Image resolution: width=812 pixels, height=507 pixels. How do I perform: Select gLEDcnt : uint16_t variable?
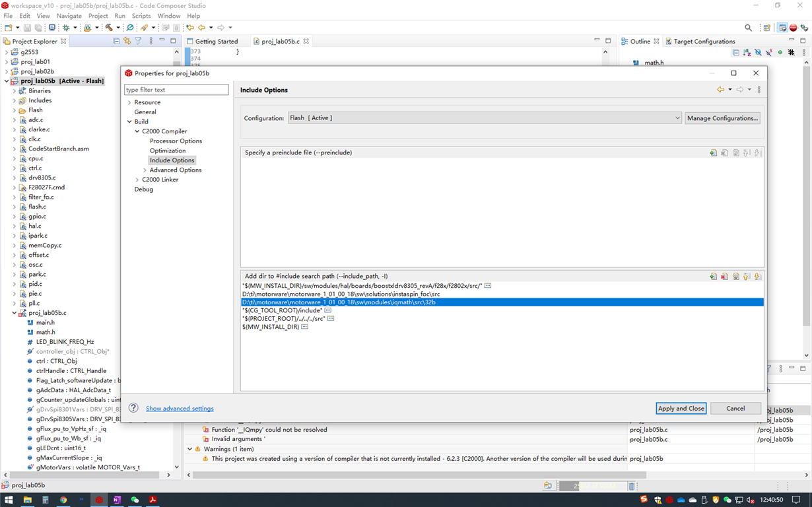(x=61, y=448)
